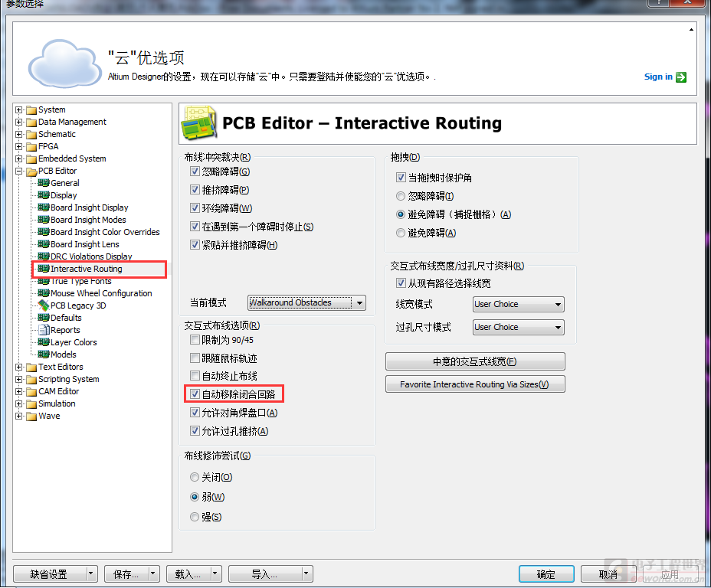Viewport: 711px width, 588px height.
Task: Click the 确定 button
Action: coord(546,574)
